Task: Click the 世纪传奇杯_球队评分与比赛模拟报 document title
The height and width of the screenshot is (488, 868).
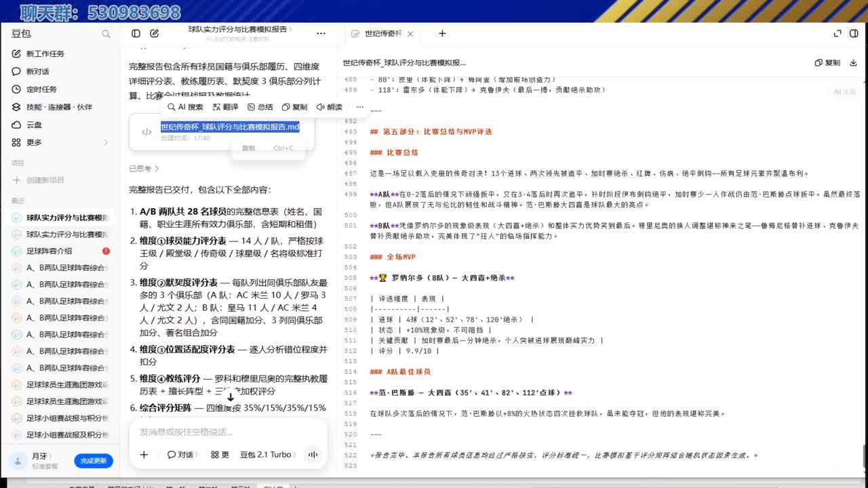Action: point(404,62)
